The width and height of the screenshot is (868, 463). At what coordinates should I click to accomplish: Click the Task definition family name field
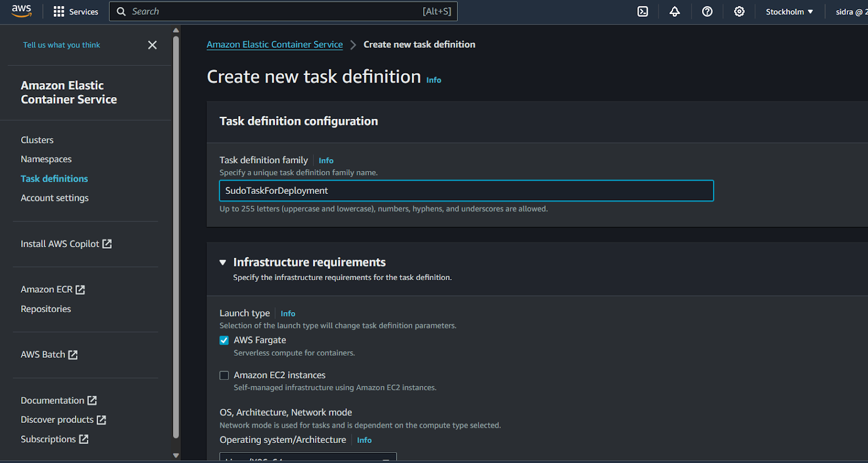tap(467, 191)
